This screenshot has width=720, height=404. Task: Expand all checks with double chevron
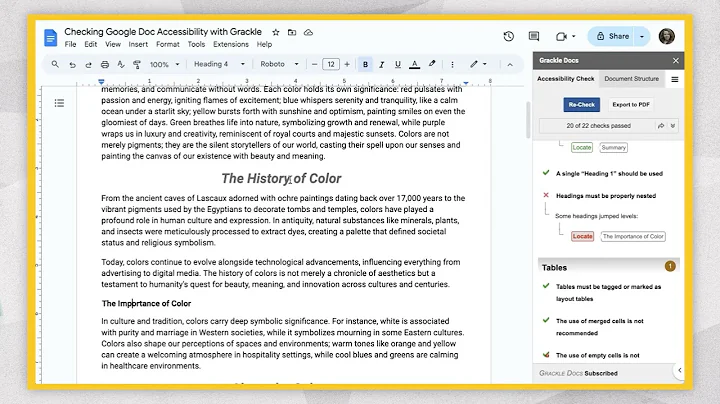pyautogui.click(x=673, y=126)
